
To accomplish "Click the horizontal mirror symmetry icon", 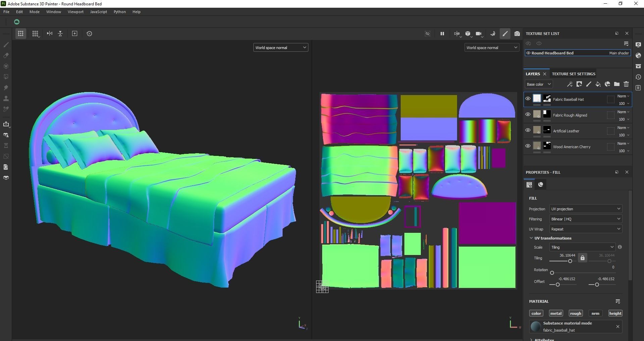I will [x=50, y=34].
